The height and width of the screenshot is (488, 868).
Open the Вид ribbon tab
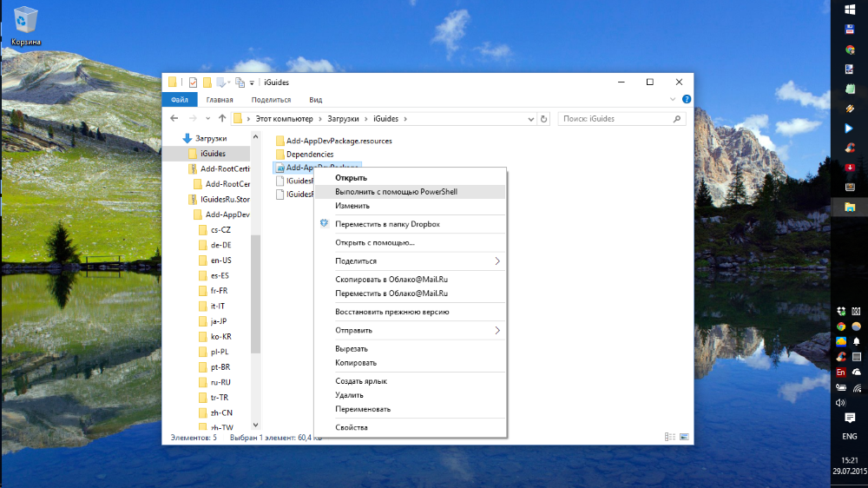click(x=316, y=100)
